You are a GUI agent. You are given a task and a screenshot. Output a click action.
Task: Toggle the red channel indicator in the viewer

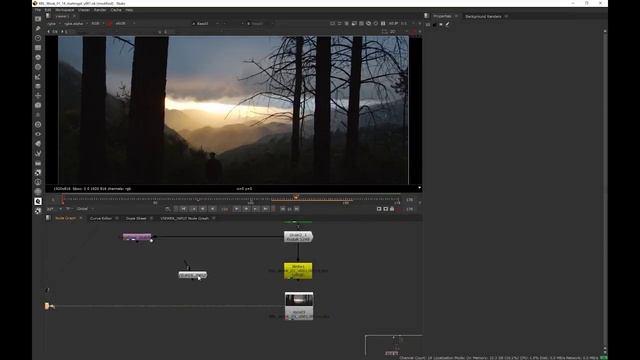coord(110,23)
